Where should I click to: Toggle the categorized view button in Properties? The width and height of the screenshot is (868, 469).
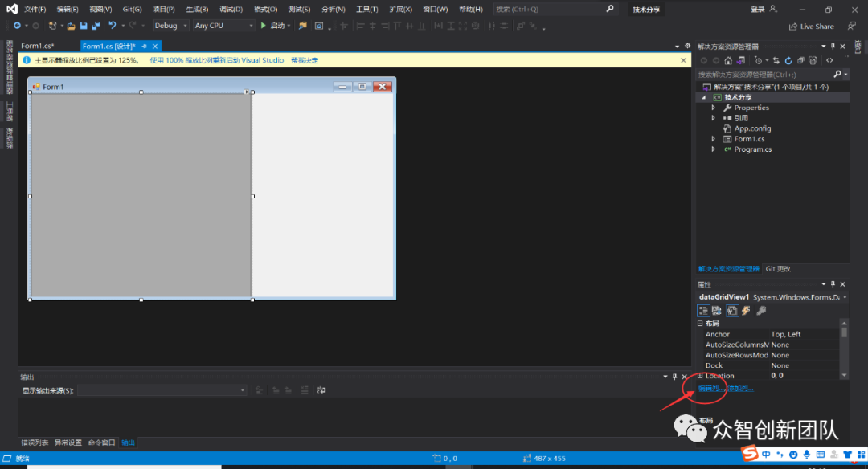click(703, 311)
